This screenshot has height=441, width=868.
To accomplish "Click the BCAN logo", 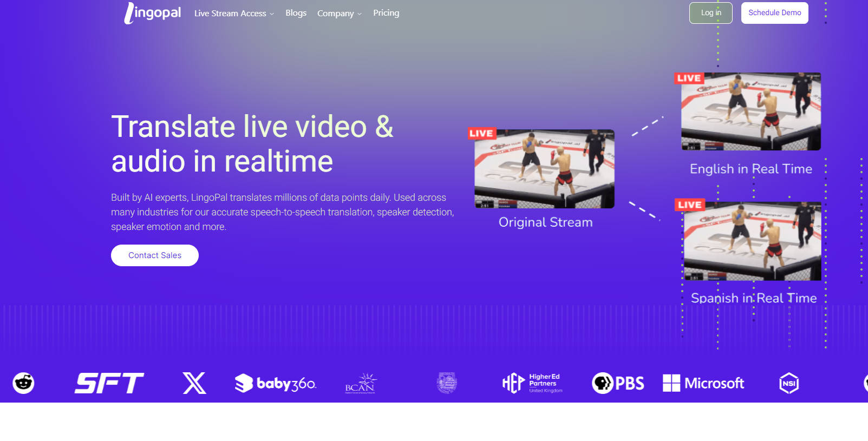I will pos(361,383).
